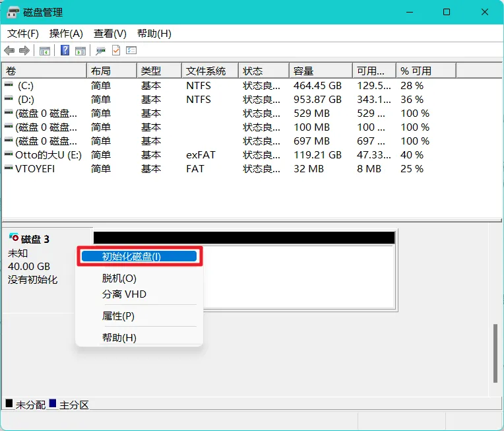Image resolution: width=504 pixels, height=431 pixels.
Task: Click the Forward arrow toolbar icon
Action: (x=24, y=51)
